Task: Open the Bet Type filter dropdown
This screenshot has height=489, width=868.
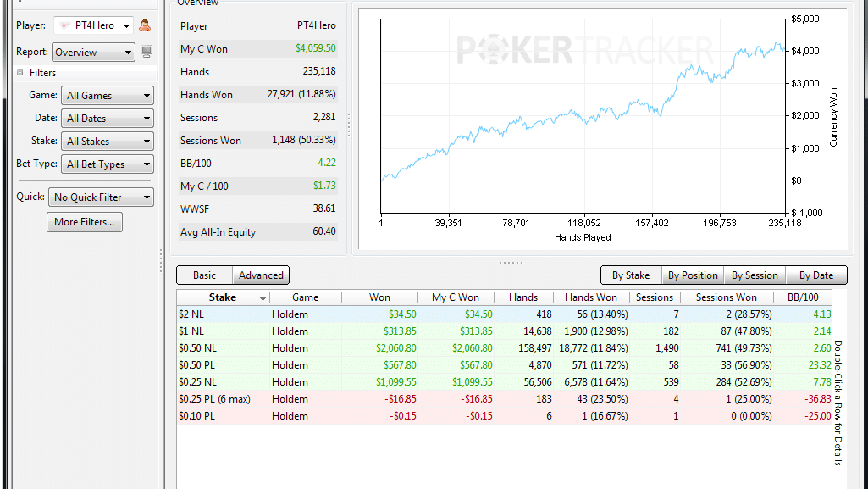Action: [x=107, y=164]
